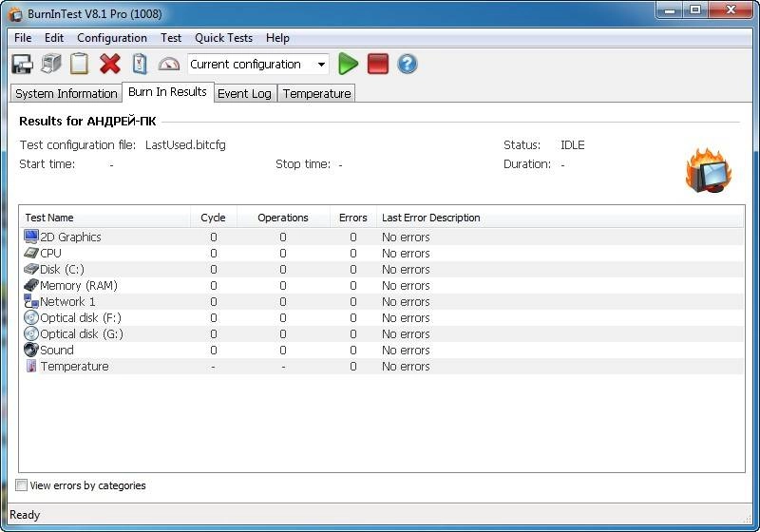
Task: Switch to the Event Log tab
Action: (244, 93)
